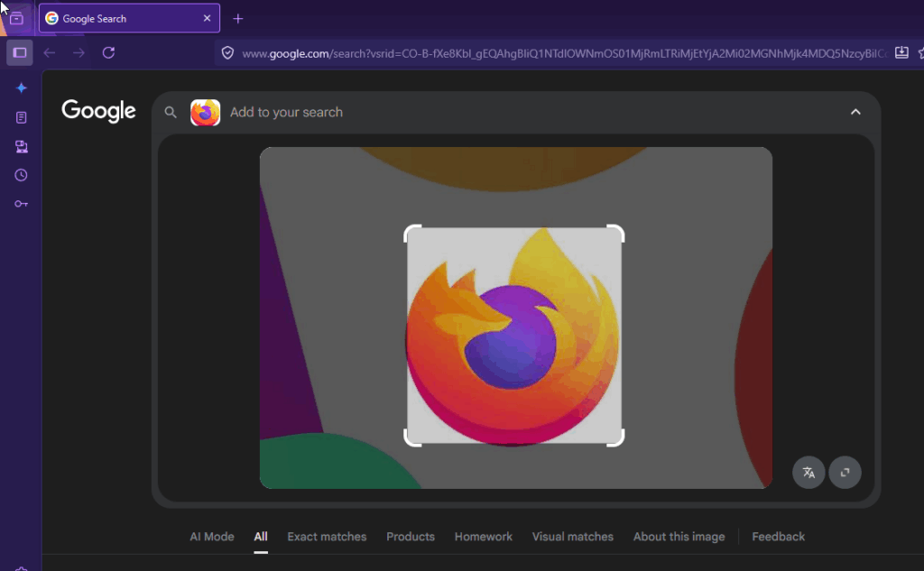Open the Firefox View icon in tab bar
The width and height of the screenshot is (924, 571).
(16, 18)
